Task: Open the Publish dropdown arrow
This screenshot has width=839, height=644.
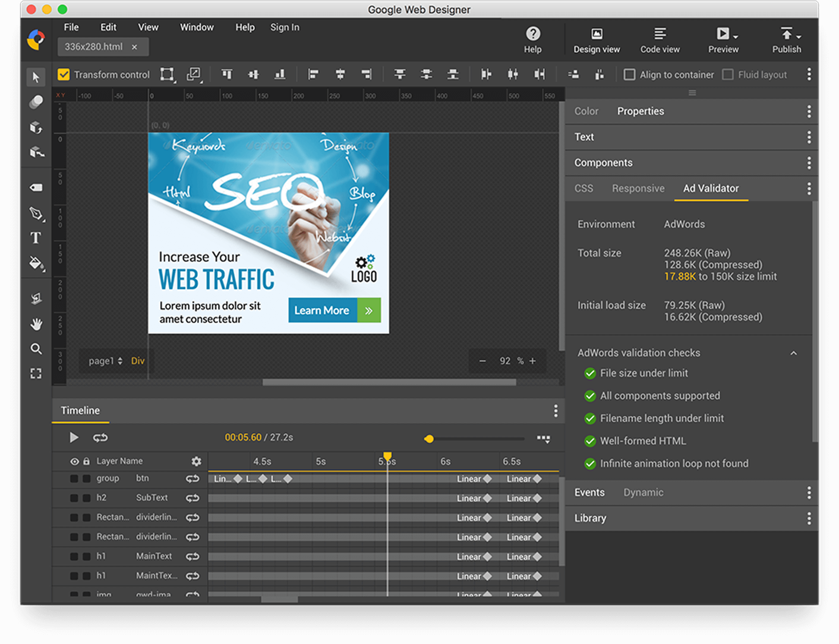Action: (x=799, y=37)
